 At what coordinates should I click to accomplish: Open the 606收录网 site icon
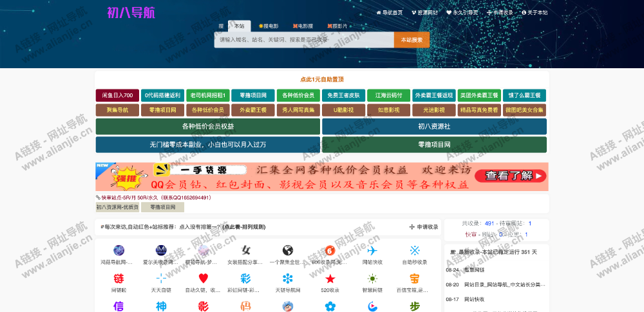click(x=330, y=250)
